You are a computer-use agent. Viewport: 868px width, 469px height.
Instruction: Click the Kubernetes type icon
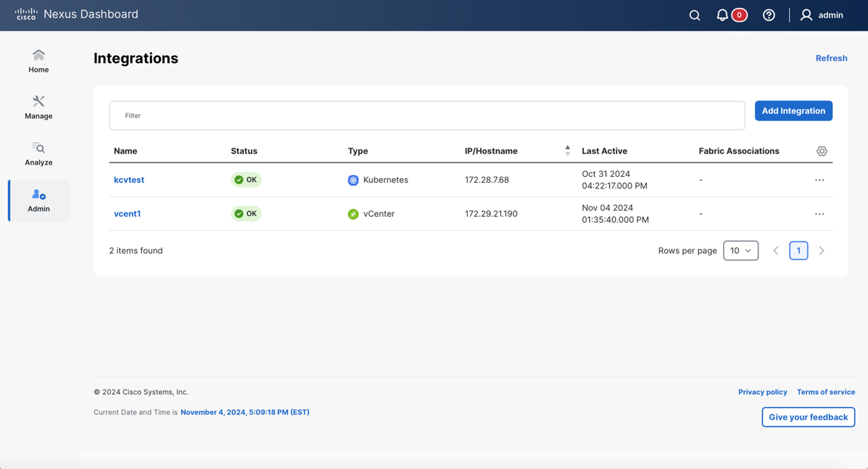(353, 180)
